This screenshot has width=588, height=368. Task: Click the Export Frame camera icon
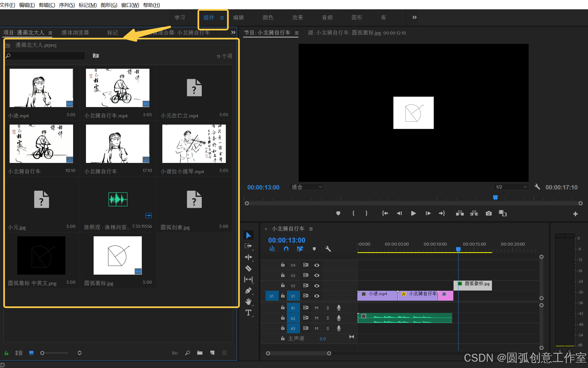[489, 213]
